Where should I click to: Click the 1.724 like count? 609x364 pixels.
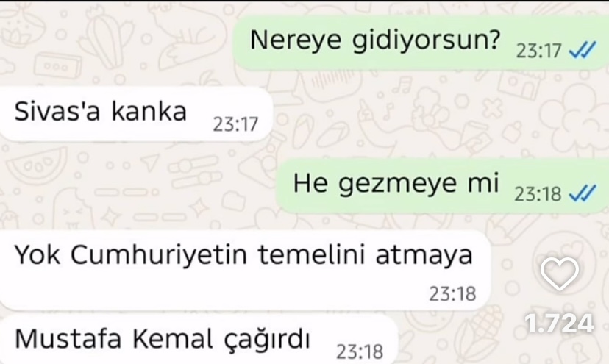pos(559,324)
